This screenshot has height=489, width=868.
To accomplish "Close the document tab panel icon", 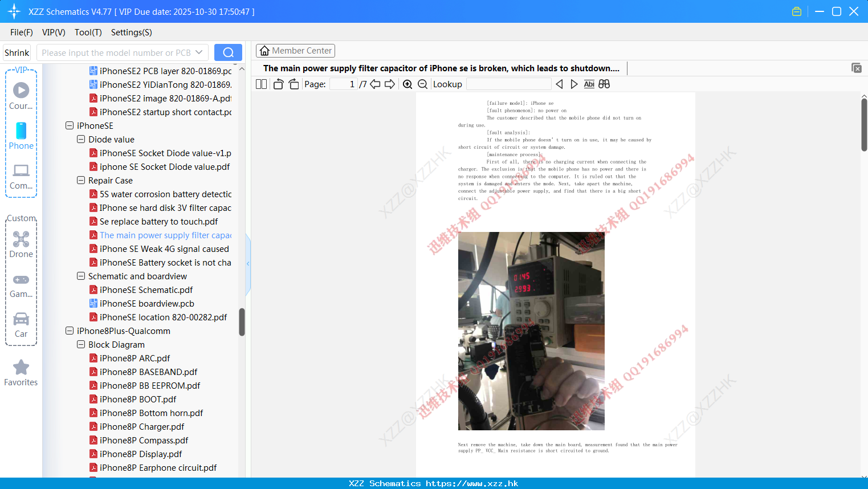I will pos(857,68).
